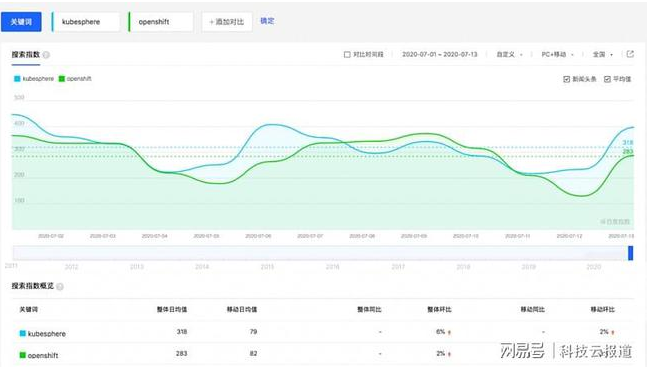Open the date range 2020-07-01 ~ 2020-07-13 picker
655x373 pixels.
pos(439,55)
